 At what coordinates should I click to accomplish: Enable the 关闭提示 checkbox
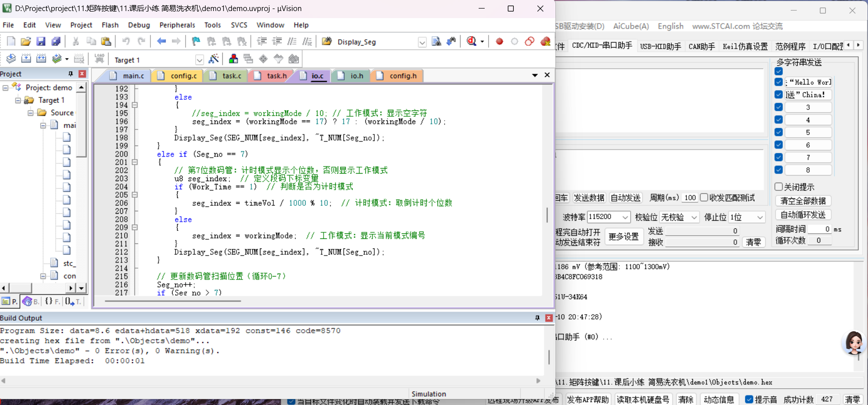779,187
